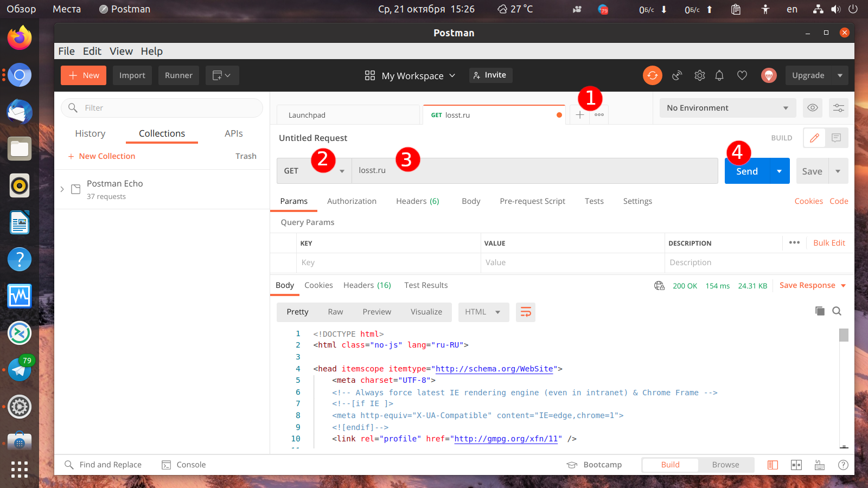This screenshot has width=868, height=488.
Task: Click the request URL field
Action: click(x=535, y=171)
